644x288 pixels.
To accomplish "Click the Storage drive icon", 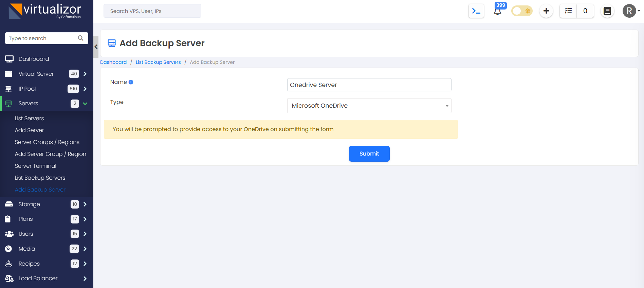I will tap(9, 204).
